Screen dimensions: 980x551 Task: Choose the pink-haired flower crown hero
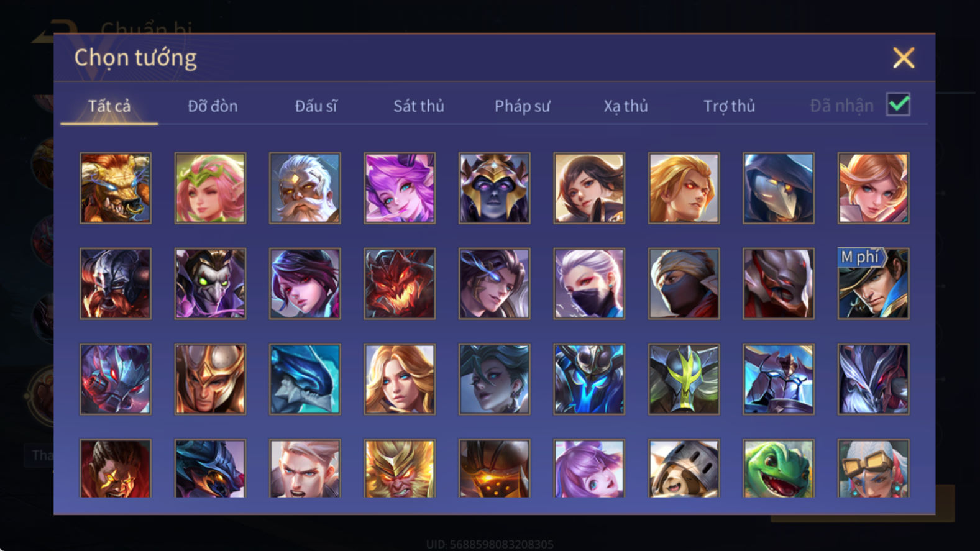(x=210, y=188)
